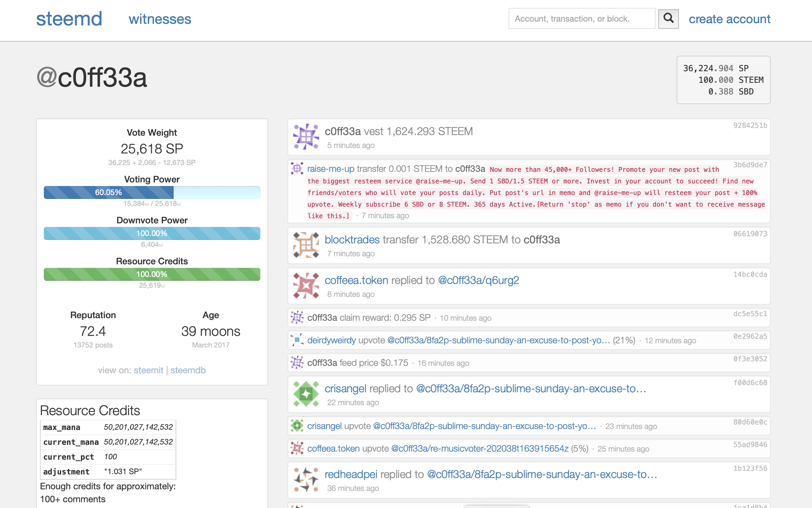
Task: Click the 25,618 SP vote weight value
Action: coord(152,149)
